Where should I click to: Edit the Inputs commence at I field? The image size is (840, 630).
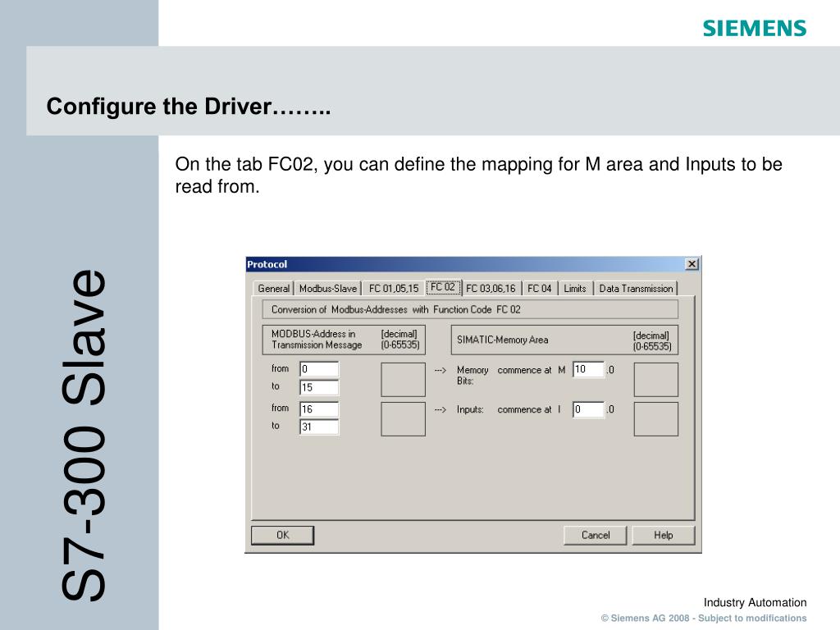589,409
